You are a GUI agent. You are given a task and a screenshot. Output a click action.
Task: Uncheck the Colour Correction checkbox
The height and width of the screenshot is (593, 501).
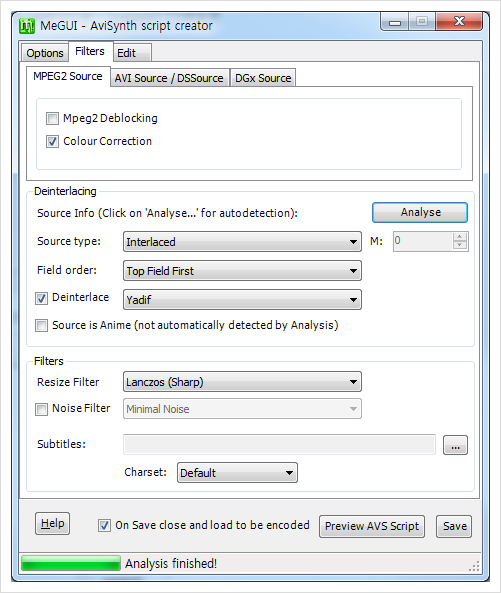[52, 141]
